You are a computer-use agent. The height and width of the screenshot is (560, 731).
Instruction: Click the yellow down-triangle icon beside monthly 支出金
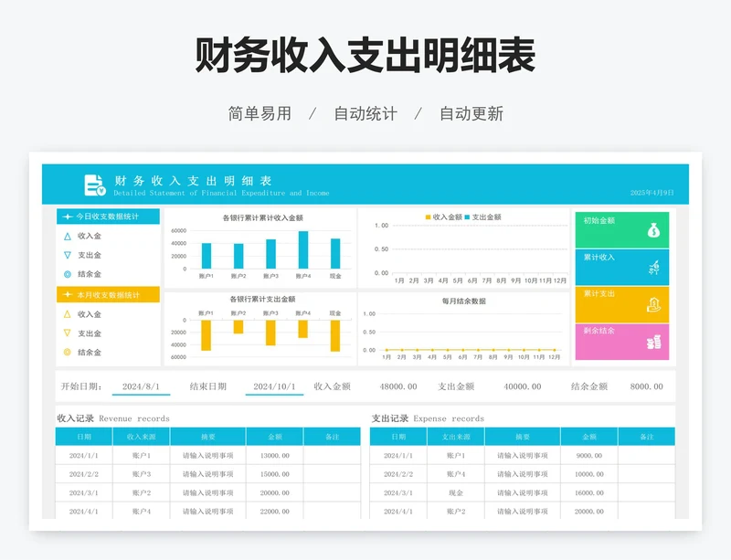click(68, 333)
